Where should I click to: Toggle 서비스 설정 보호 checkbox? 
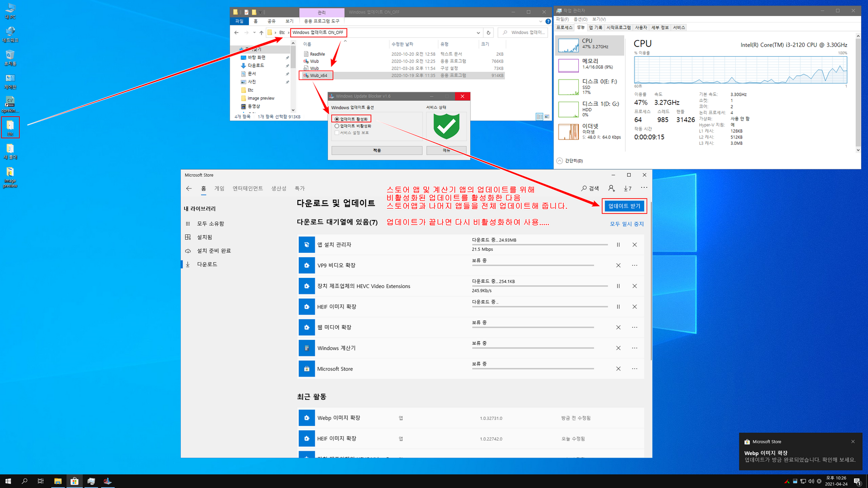point(337,133)
